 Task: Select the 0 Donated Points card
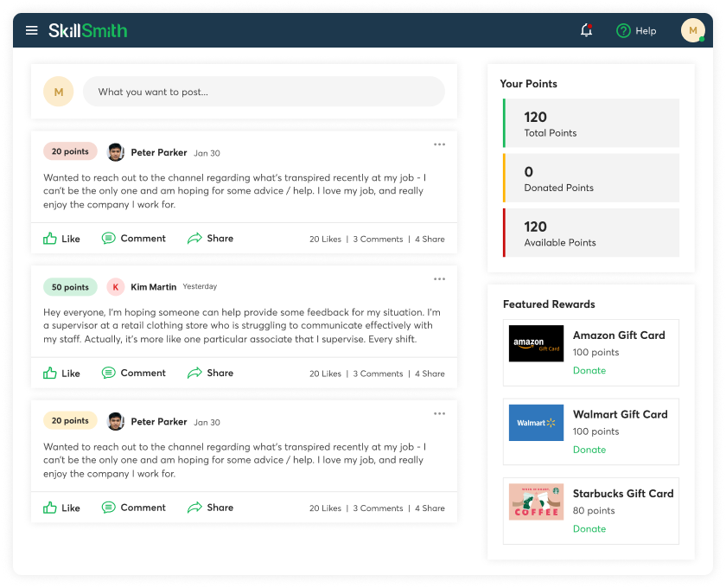coord(591,178)
